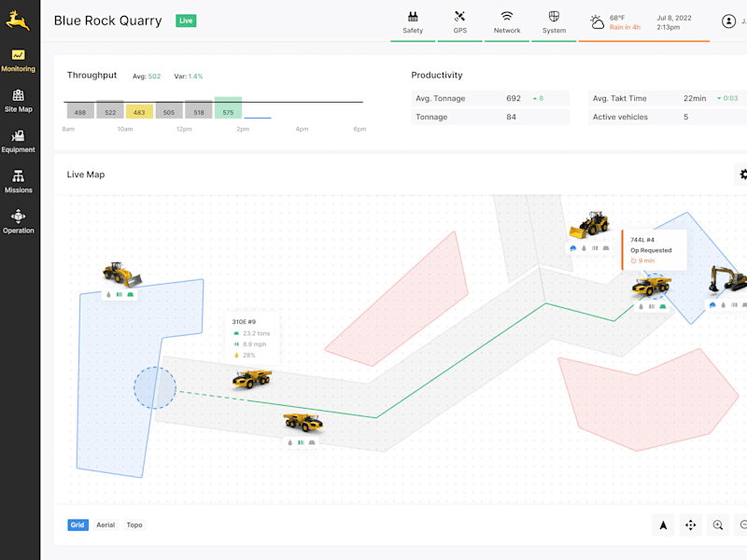Click the Live status badge
The height and width of the screenshot is (560, 747).
coord(186,21)
